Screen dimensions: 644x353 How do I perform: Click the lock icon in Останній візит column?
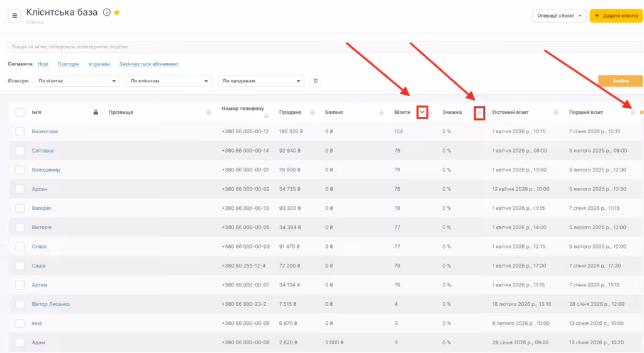[556, 112]
